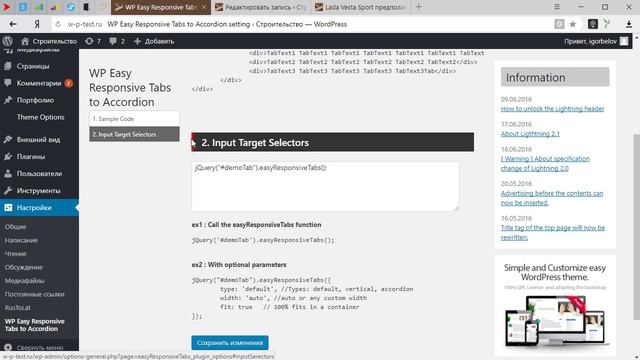The width and height of the screenshot is (640, 360).
Task: Open Медиафайлы settings submenu
Action: click(x=25, y=281)
